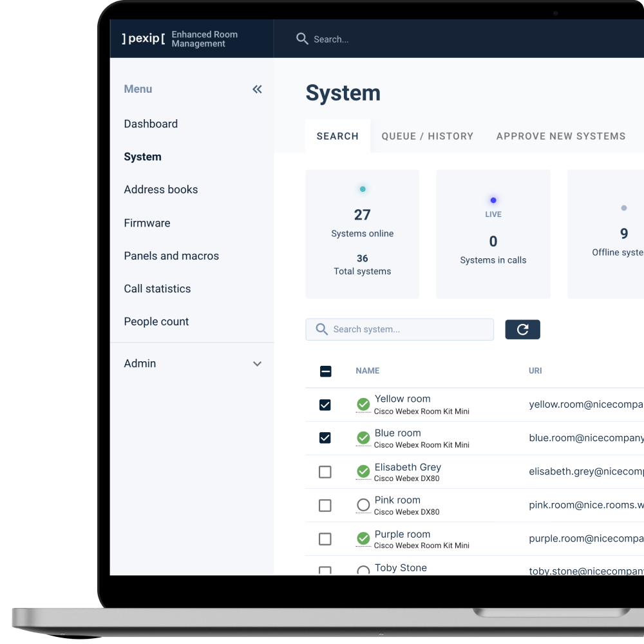The image size is (644, 644).
Task: Click the purple.room@nicecompa... URI cell
Action: 586,538
